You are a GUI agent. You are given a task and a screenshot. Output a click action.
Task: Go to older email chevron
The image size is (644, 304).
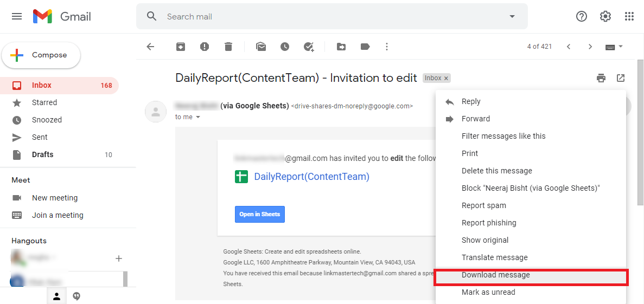(x=590, y=47)
